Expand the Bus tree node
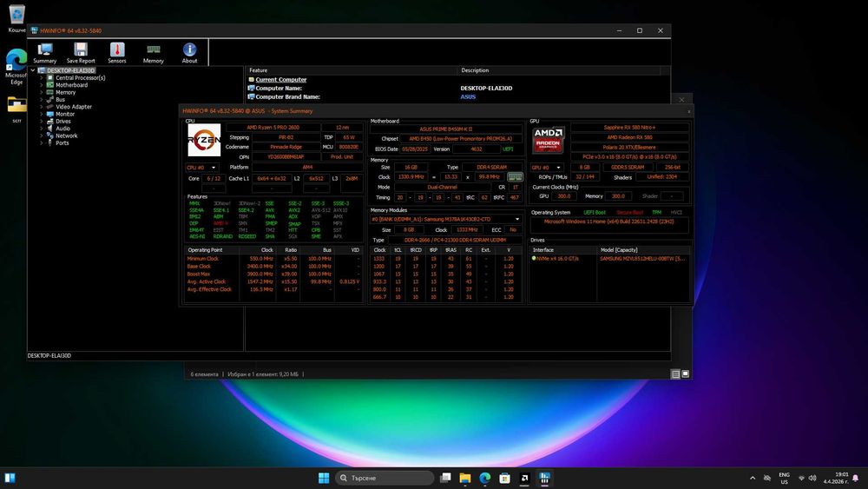 click(42, 99)
